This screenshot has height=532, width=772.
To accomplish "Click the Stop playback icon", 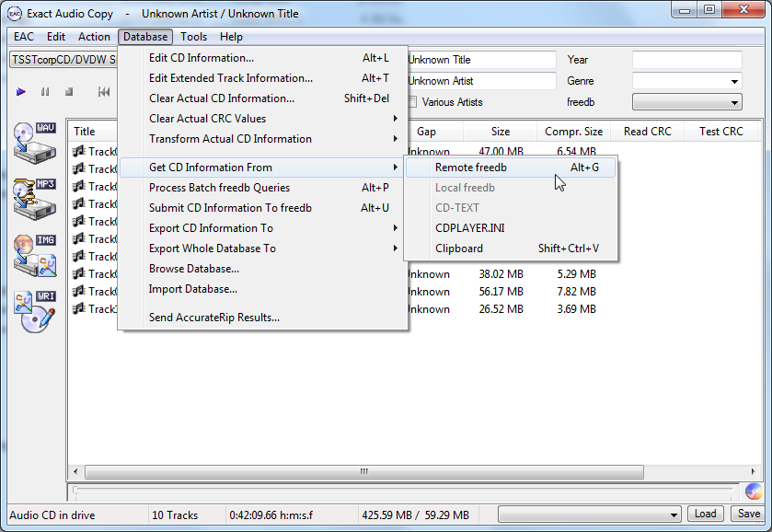I will [69, 92].
